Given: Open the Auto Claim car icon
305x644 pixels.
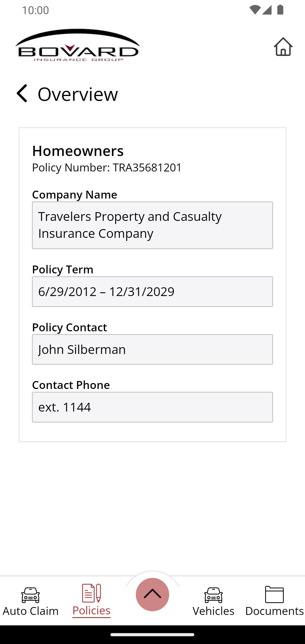Looking at the screenshot, I should tap(30, 595).
